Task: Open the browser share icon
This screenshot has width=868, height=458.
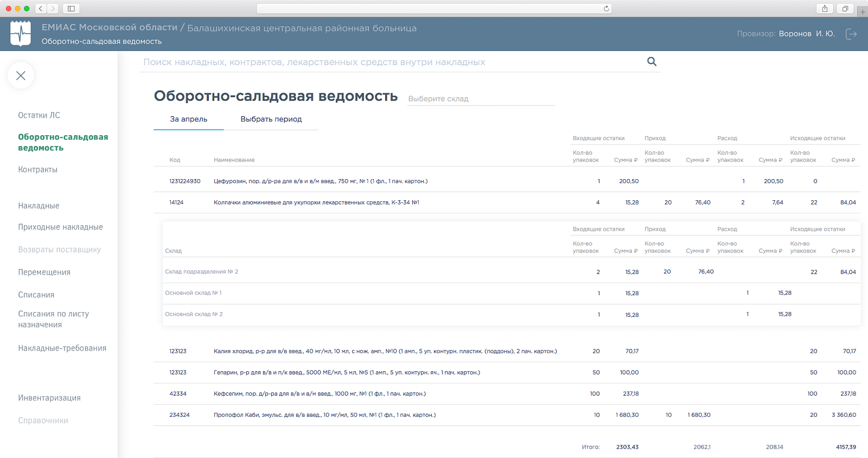Action: click(x=825, y=9)
